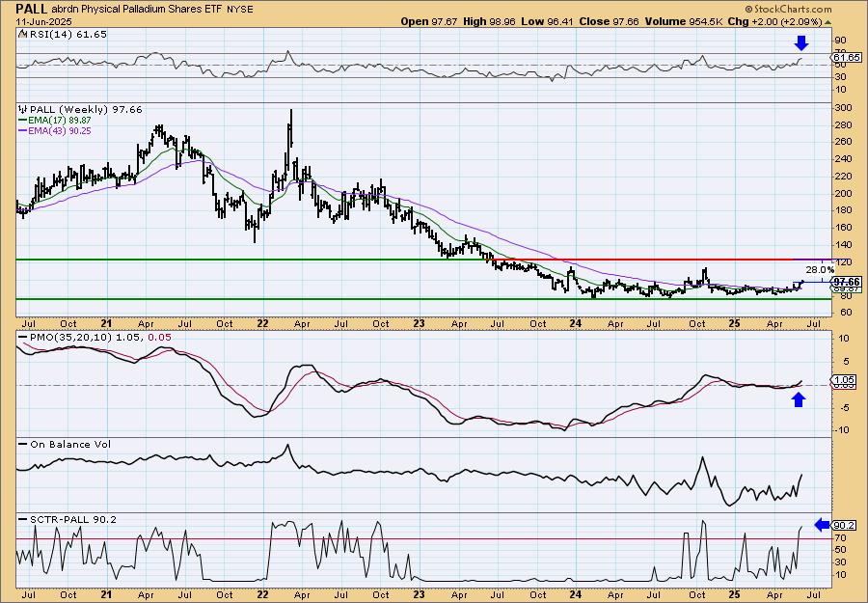Click the PALL (Weekly) 97.66 legend label
The image size is (868, 603).
point(86,110)
